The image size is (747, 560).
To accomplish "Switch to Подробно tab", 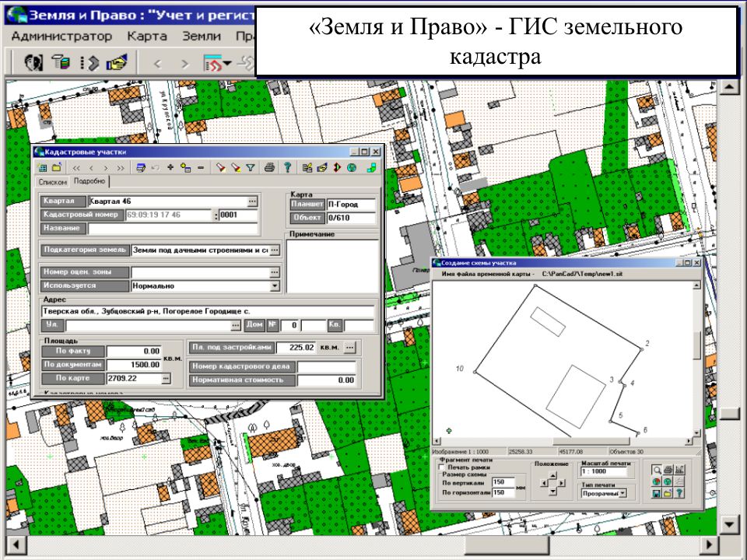I will pos(89,181).
